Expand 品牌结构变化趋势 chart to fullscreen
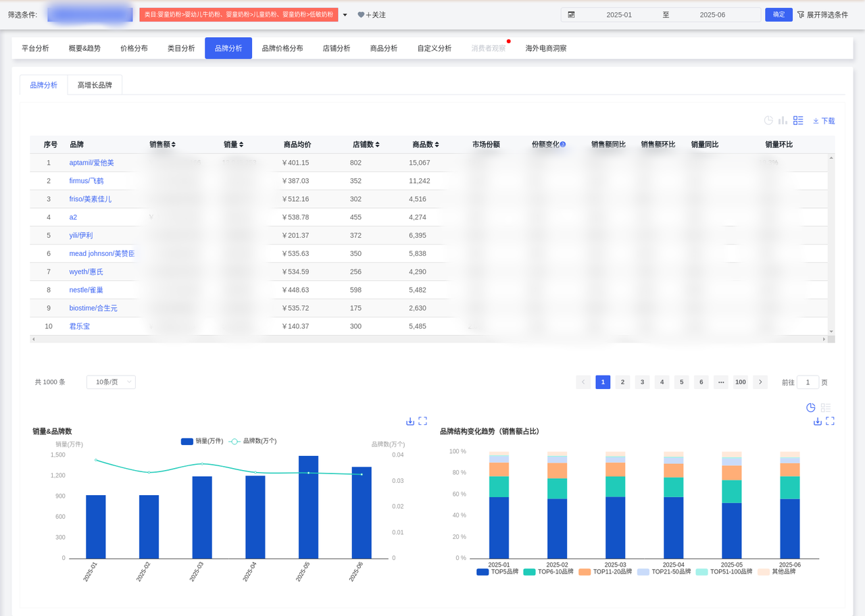 [830, 421]
